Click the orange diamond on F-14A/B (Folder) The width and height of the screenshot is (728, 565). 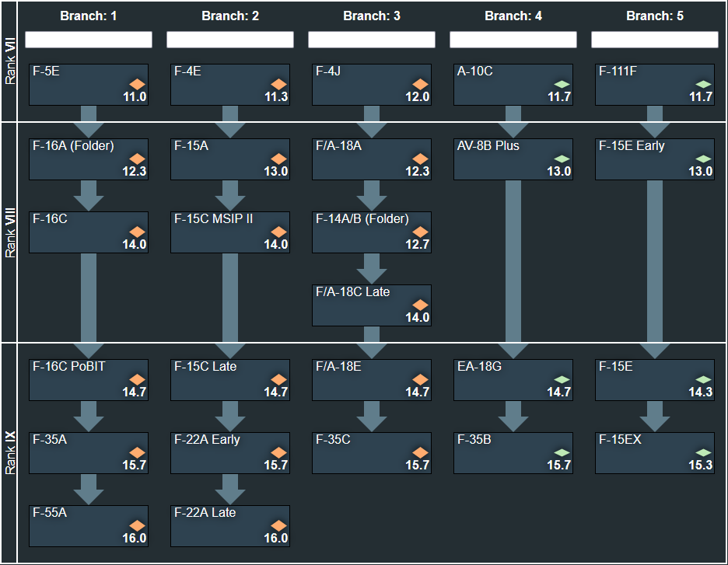pos(421,232)
